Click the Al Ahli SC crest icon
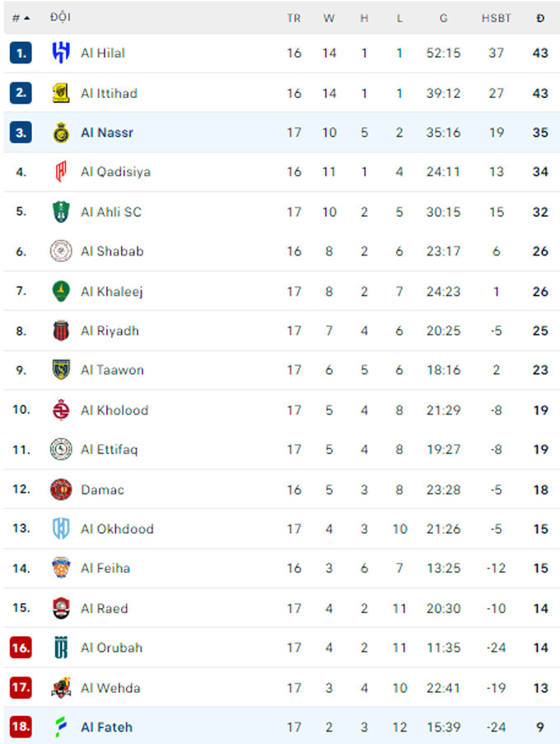This screenshot has height=744, width=560. click(61, 212)
